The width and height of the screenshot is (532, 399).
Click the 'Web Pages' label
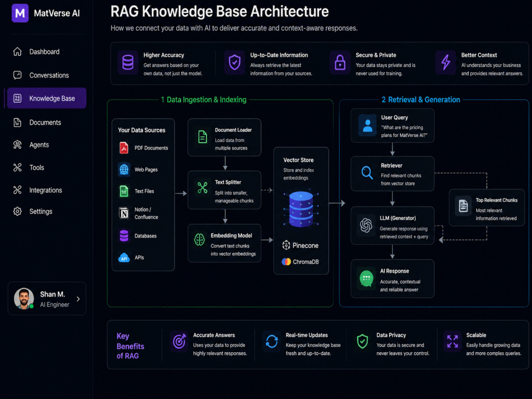point(146,170)
